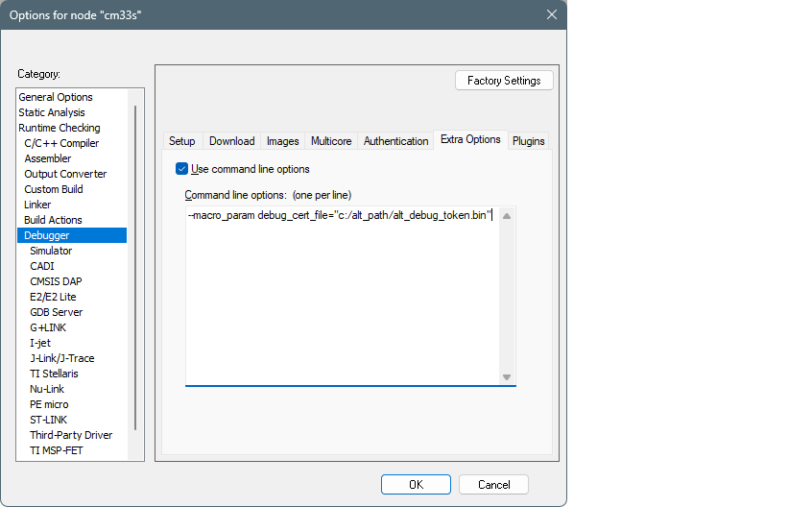Image resolution: width=812 pixels, height=507 pixels.
Task: Click the category list vertical scrollbar
Action: coord(135,269)
